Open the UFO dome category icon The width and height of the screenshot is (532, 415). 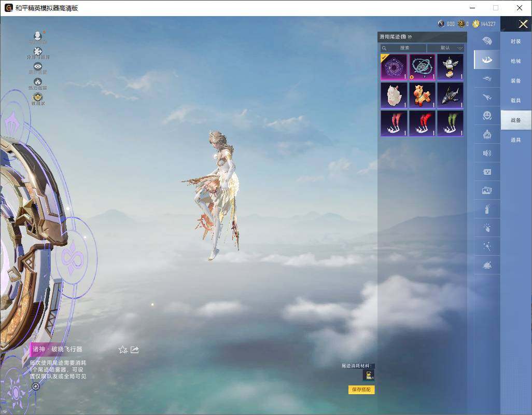tap(487, 265)
